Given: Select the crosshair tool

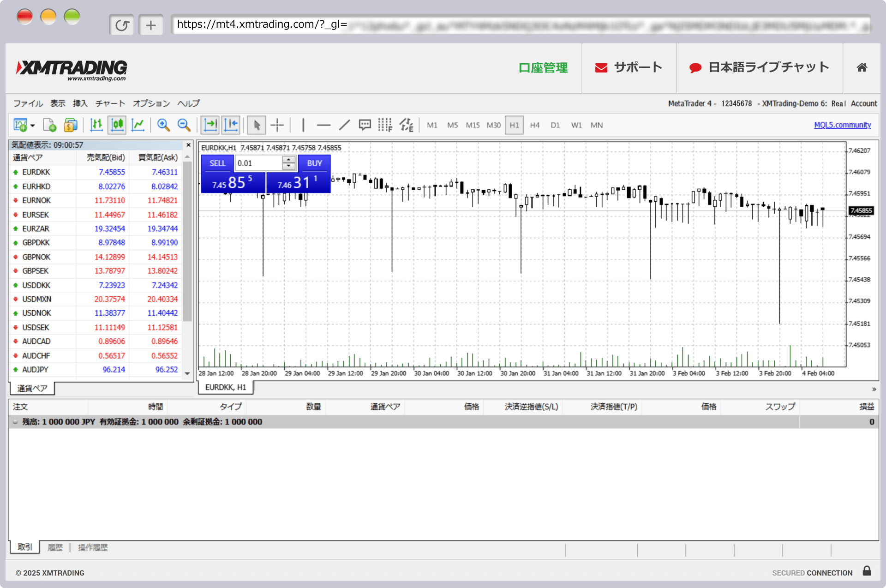Looking at the screenshot, I should coord(277,125).
